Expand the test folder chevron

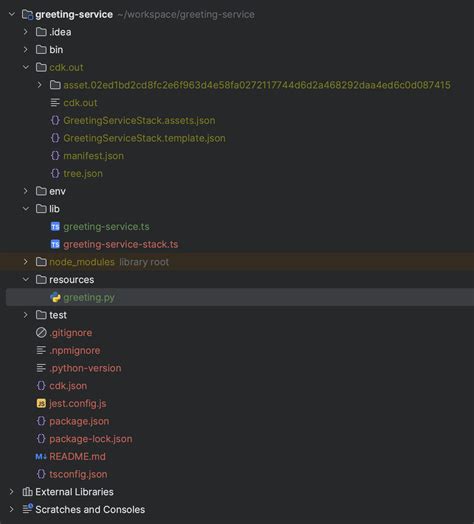26,315
